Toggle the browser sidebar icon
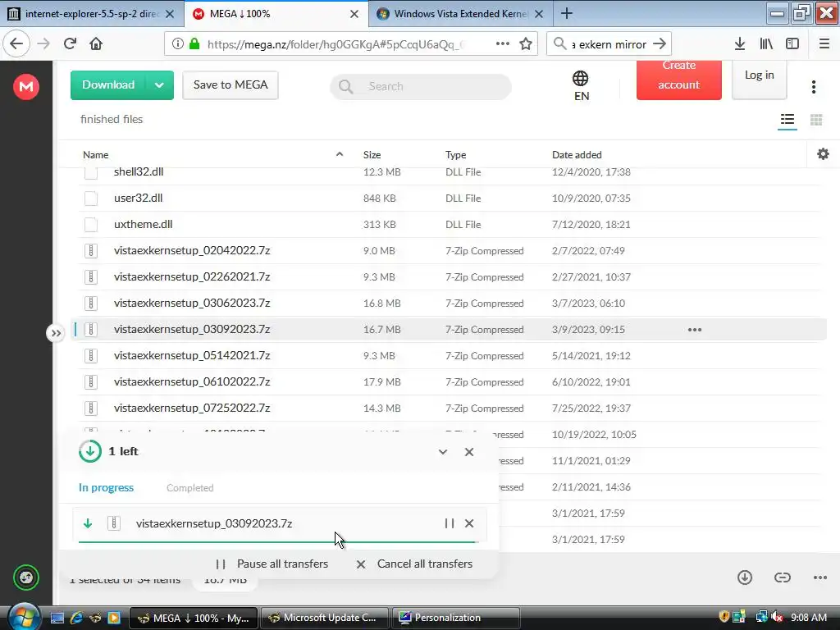Viewport: 840px width, 630px height. click(792, 44)
